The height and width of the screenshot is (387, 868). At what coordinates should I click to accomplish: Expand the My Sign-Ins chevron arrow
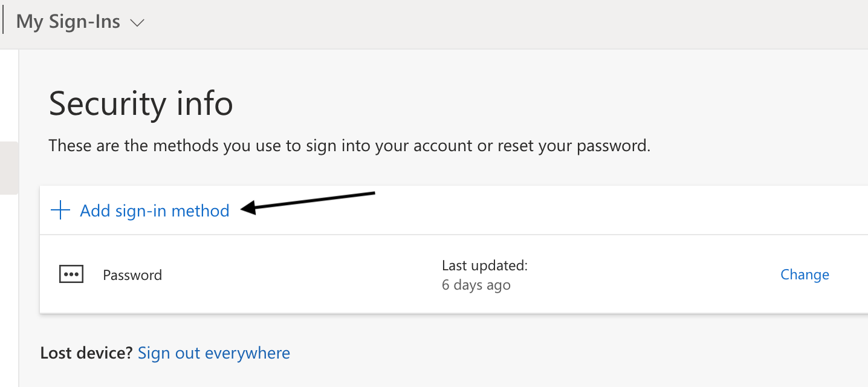click(137, 23)
